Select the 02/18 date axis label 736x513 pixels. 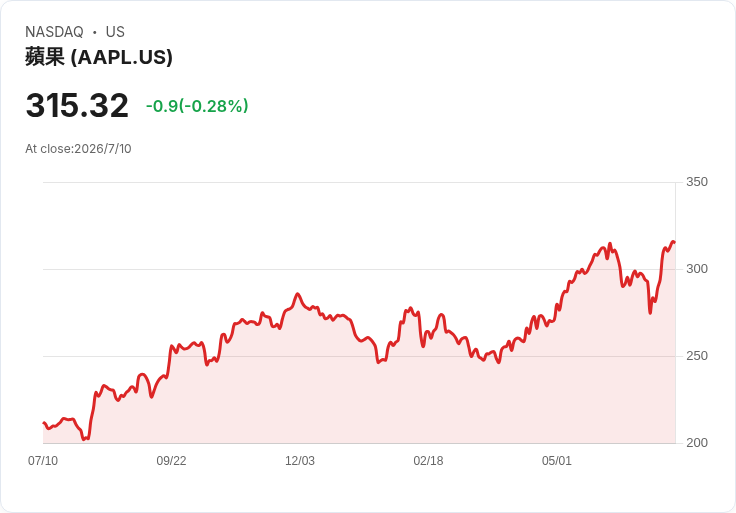pos(428,461)
